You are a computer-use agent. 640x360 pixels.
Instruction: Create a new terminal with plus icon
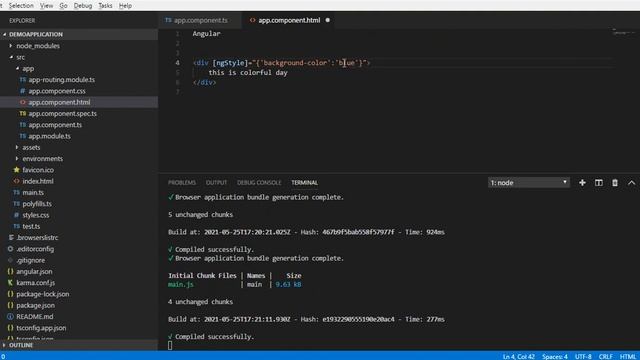(x=582, y=183)
